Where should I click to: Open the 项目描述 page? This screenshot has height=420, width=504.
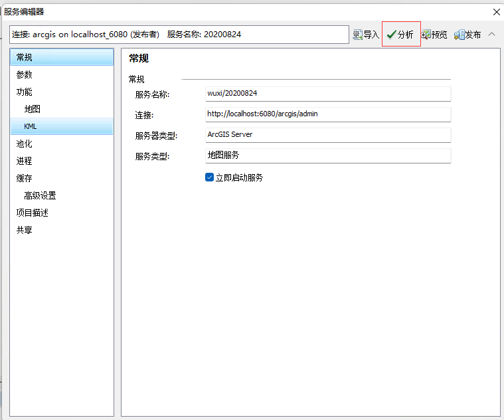click(33, 213)
